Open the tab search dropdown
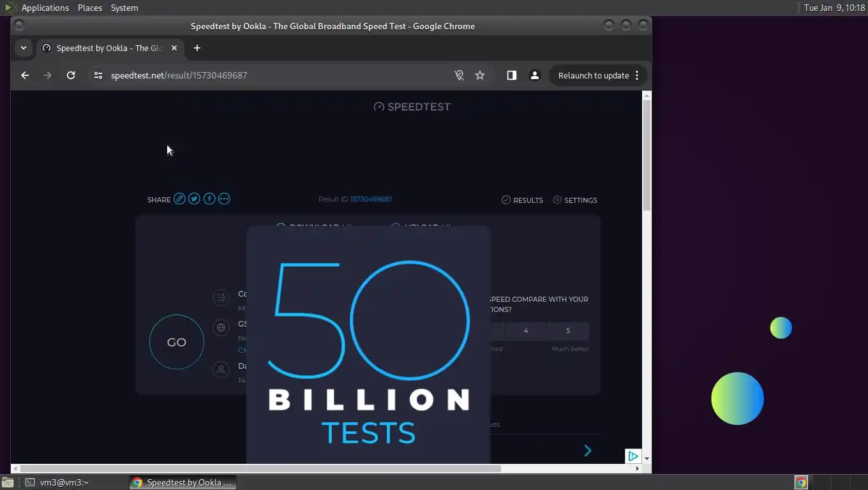Image resolution: width=868 pixels, height=490 pixels. [24, 48]
